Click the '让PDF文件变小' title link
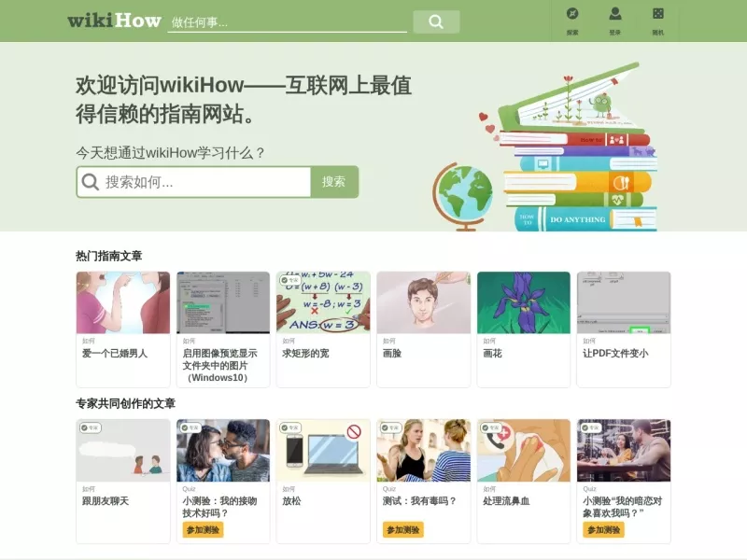This screenshot has height=560, width=747. click(x=615, y=354)
